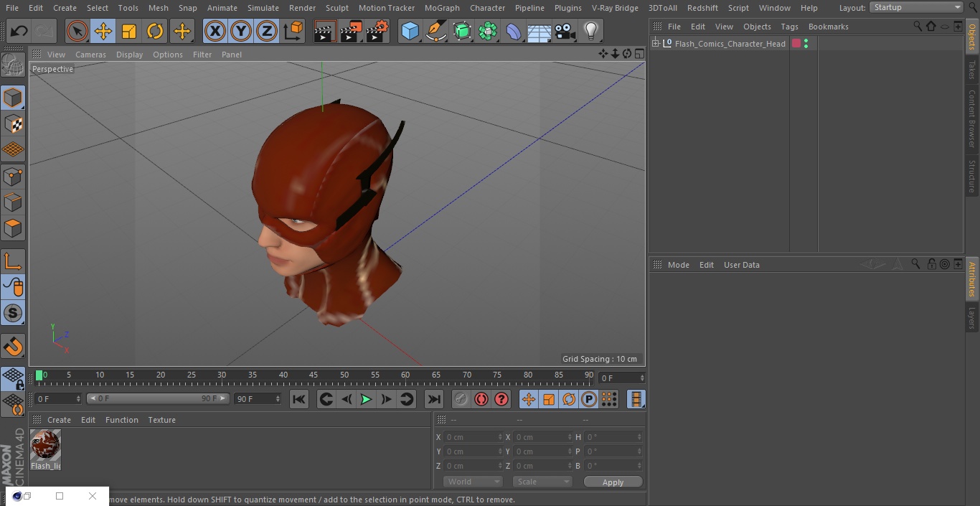Select the Live Selection tool
The image size is (980, 506).
coord(77,31)
